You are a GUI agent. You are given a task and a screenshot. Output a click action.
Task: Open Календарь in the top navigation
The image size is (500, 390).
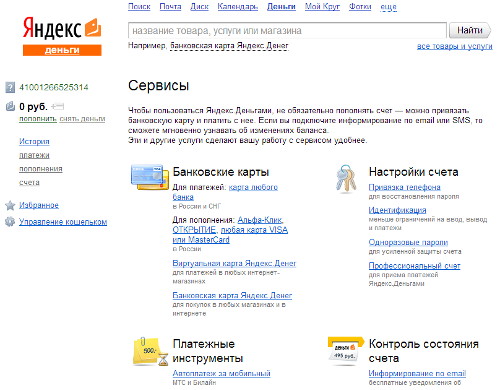pos(238,7)
